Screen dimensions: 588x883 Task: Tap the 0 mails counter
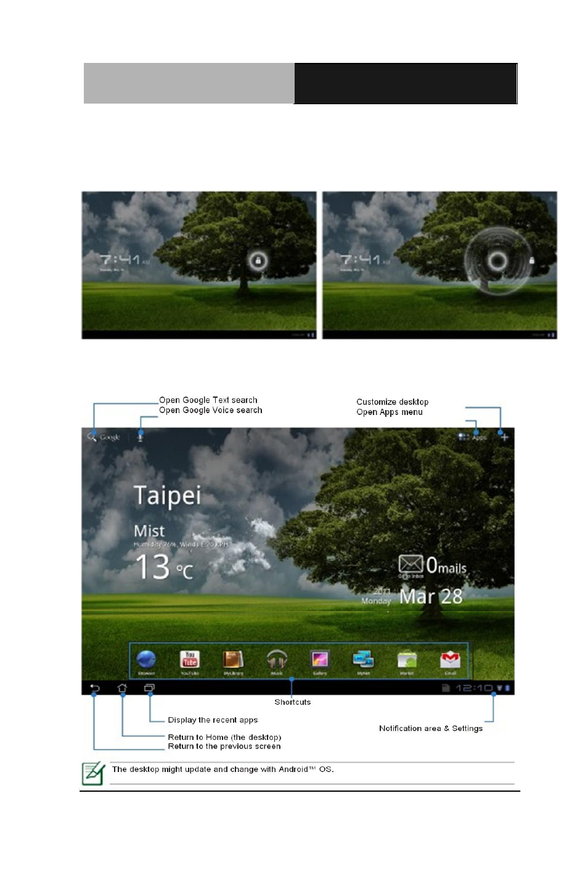(x=446, y=565)
